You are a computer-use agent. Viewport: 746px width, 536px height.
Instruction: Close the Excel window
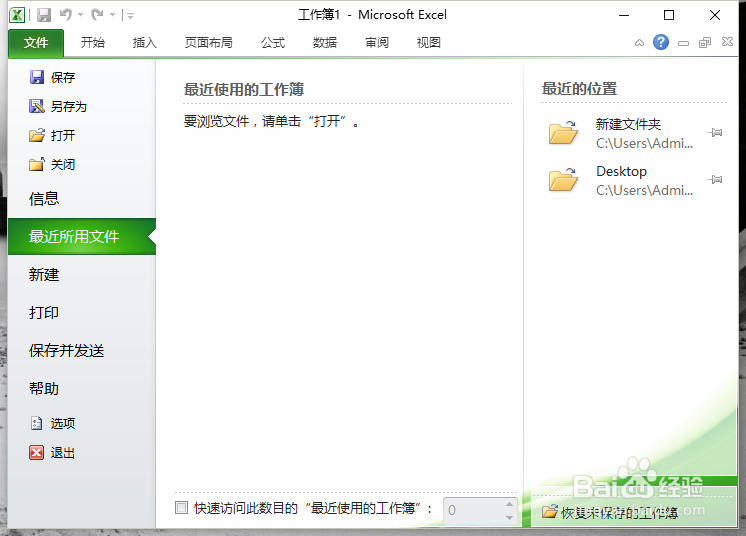point(715,15)
